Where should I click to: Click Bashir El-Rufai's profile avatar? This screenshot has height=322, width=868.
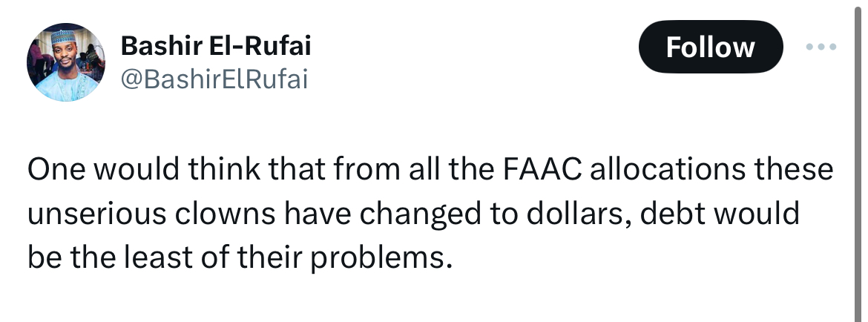[x=66, y=62]
